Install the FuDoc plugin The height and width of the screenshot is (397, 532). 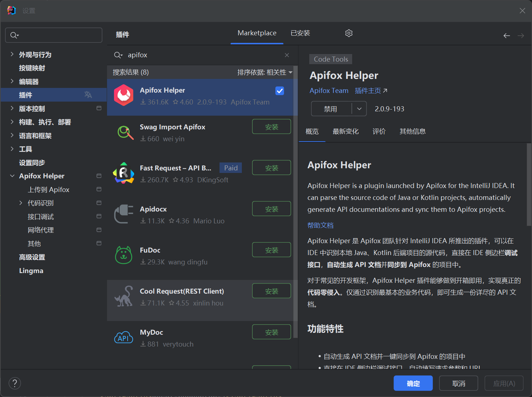pyautogui.click(x=271, y=250)
